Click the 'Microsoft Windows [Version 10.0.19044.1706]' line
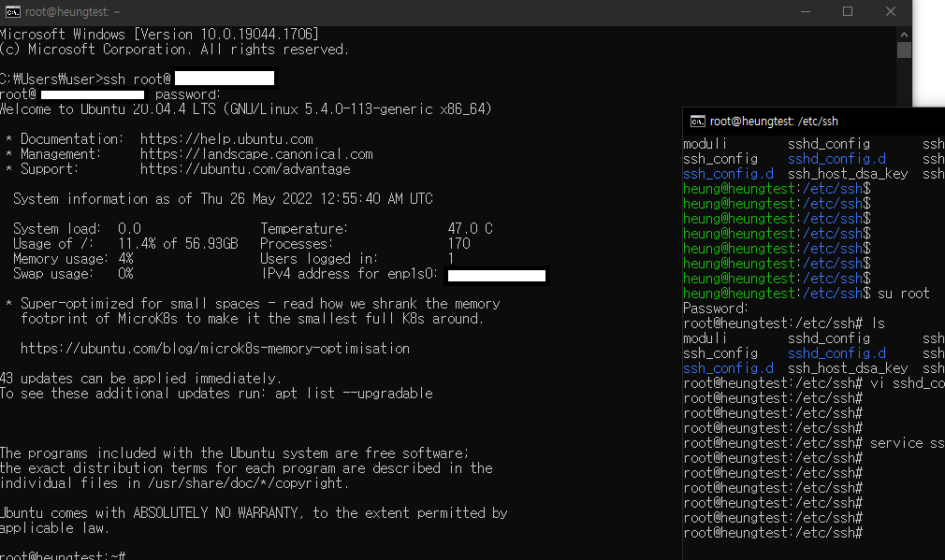945x560 pixels. (x=159, y=35)
